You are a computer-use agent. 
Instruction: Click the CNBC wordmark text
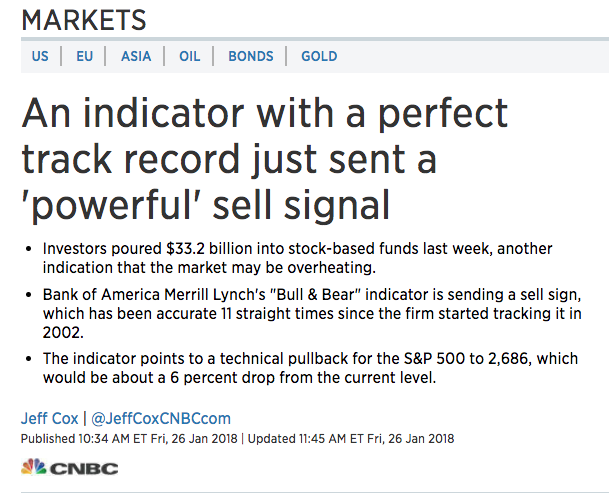84,469
